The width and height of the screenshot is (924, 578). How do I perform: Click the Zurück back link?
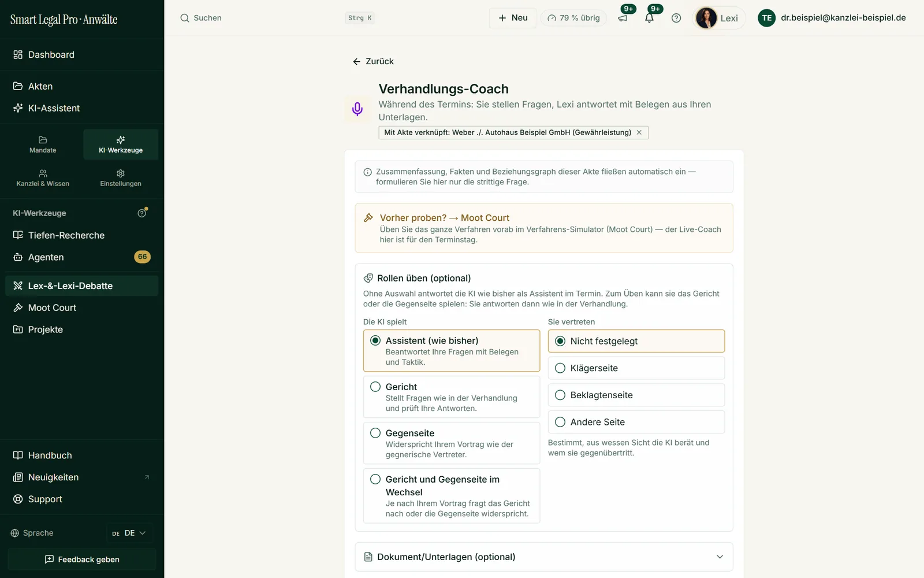[x=373, y=61]
